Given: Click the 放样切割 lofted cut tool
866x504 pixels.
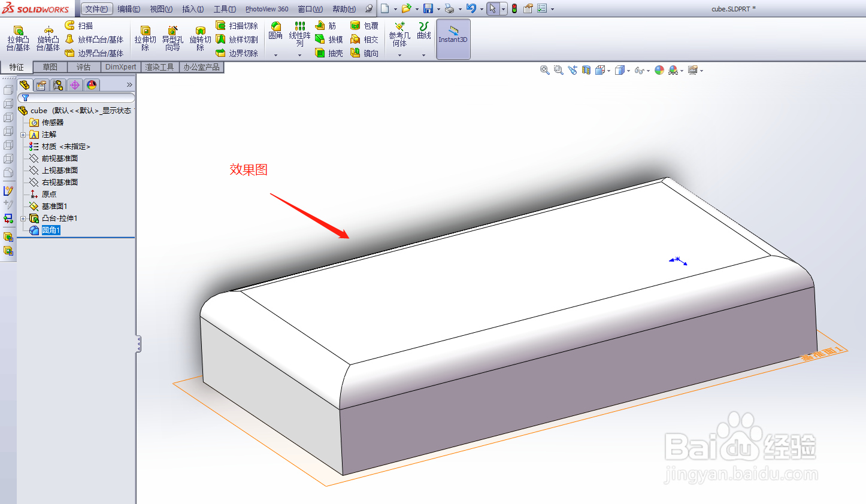Looking at the screenshot, I should [x=237, y=40].
